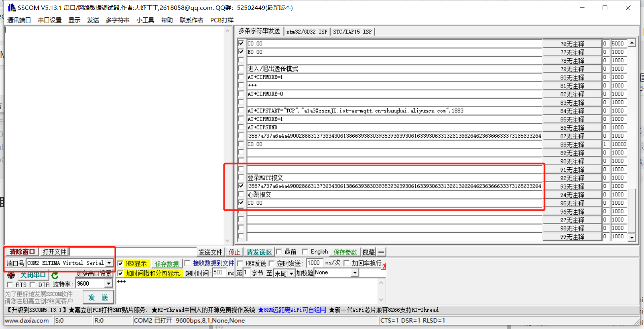This screenshot has height=329, width=644.
Task: Toggle the 加回车换行 checkbox
Action: click(346, 263)
